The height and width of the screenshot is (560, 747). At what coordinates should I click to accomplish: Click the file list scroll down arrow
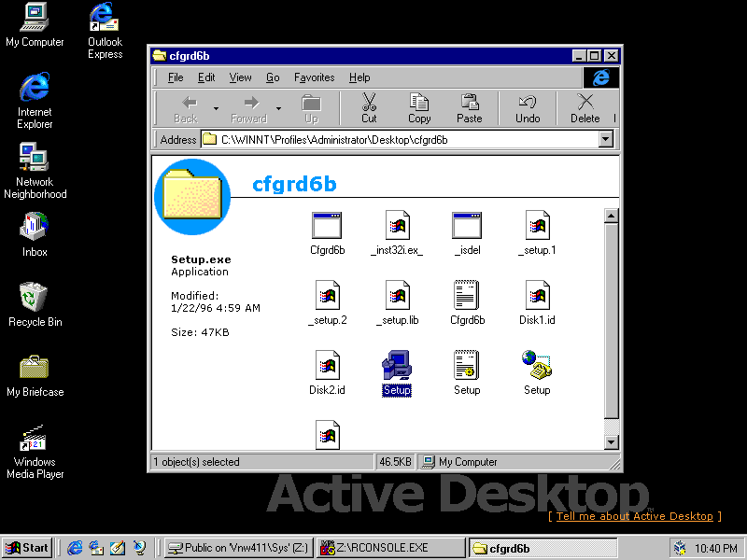click(x=612, y=442)
